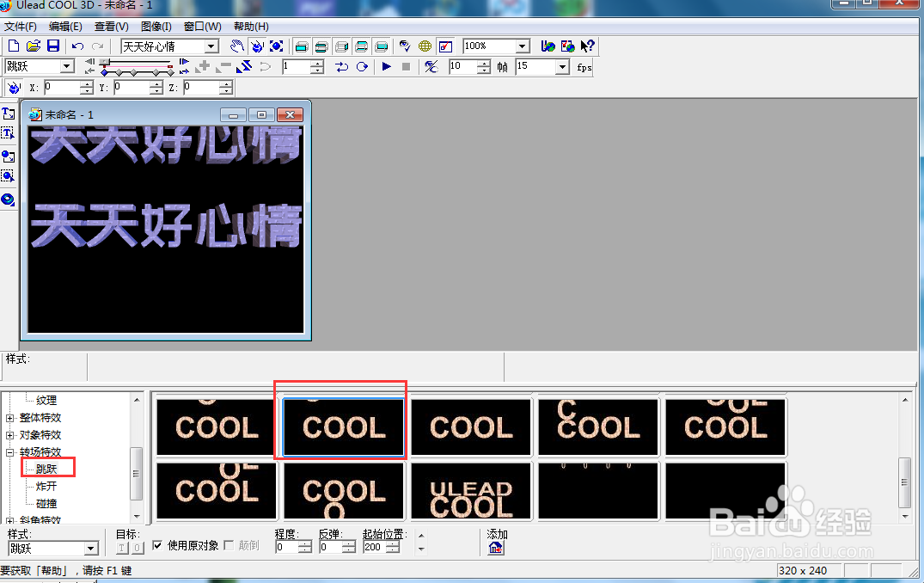This screenshot has width=924, height=583.
Task: Click the checked panel toolbar icon
Action: [x=445, y=46]
